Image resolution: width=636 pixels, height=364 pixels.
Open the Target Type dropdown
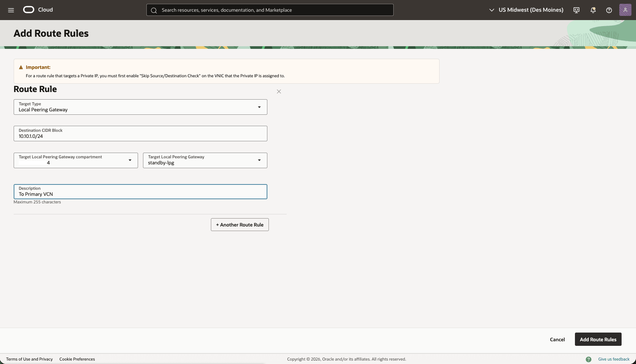point(259,107)
